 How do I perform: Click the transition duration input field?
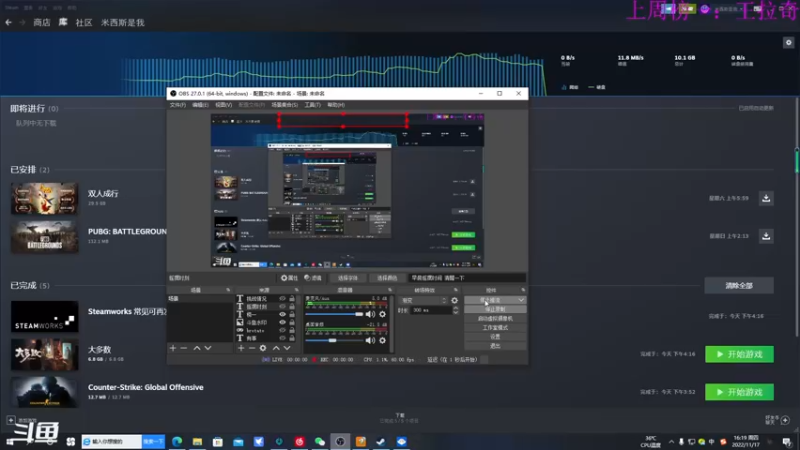click(432, 310)
